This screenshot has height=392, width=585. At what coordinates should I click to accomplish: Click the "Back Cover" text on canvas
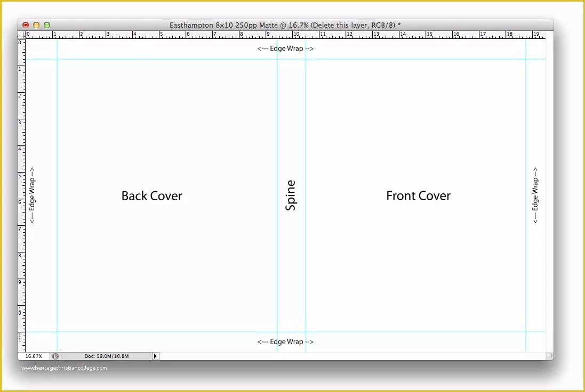152,196
